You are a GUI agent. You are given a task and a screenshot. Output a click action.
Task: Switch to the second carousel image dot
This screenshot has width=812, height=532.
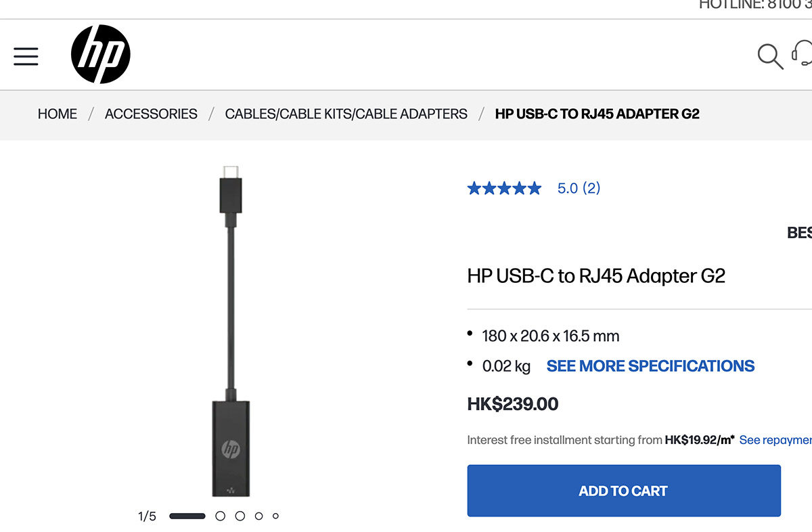pos(220,516)
